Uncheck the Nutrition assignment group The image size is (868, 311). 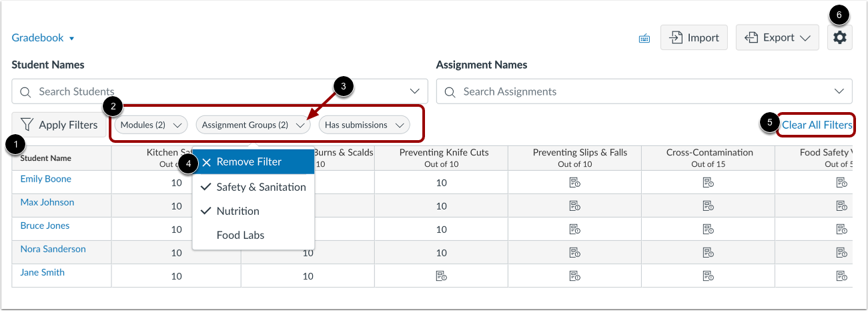point(238,211)
